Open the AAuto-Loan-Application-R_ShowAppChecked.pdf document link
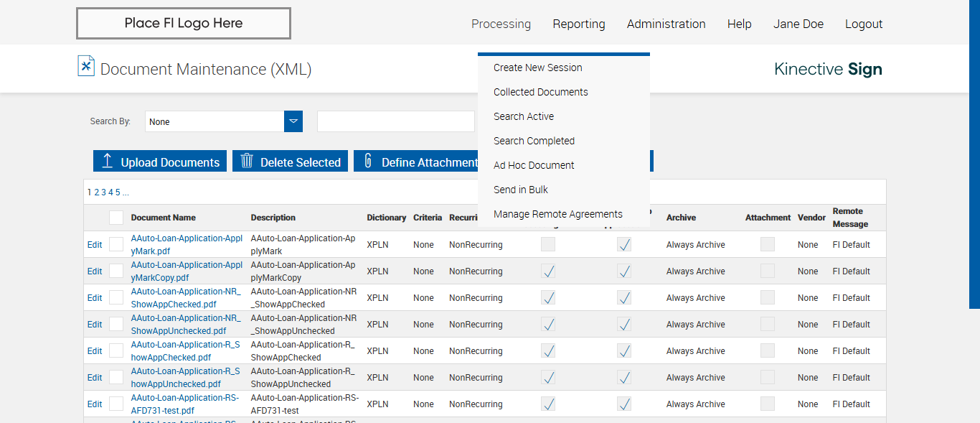 185,350
